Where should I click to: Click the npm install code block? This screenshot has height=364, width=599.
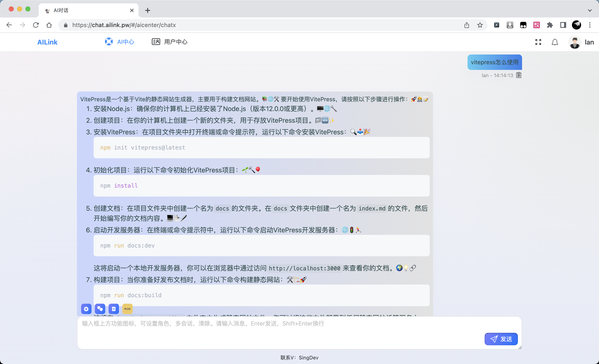261,186
